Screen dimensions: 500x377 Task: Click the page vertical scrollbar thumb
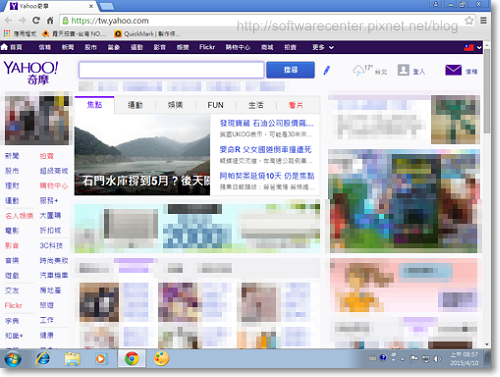(x=487, y=91)
